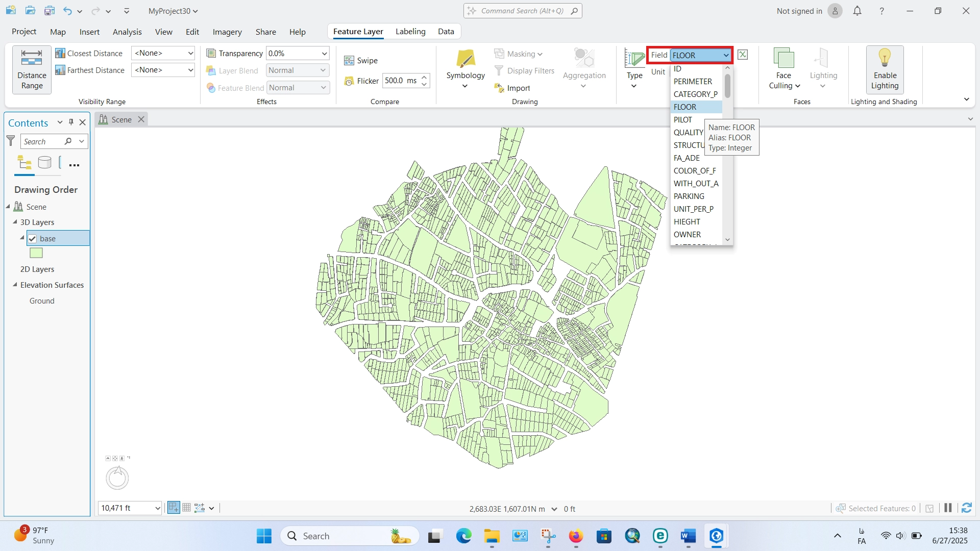
Task: Increase Flicker interval with up stepper
Action: click(x=424, y=77)
